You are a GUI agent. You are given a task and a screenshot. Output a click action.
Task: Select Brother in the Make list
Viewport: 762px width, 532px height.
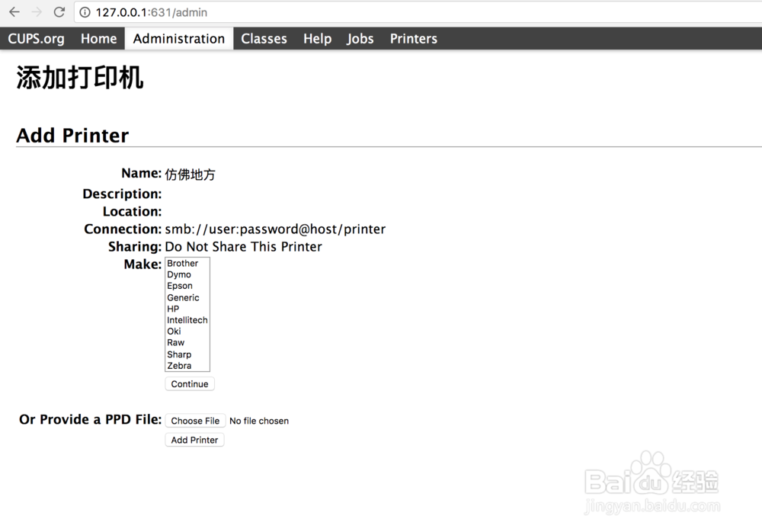187,263
